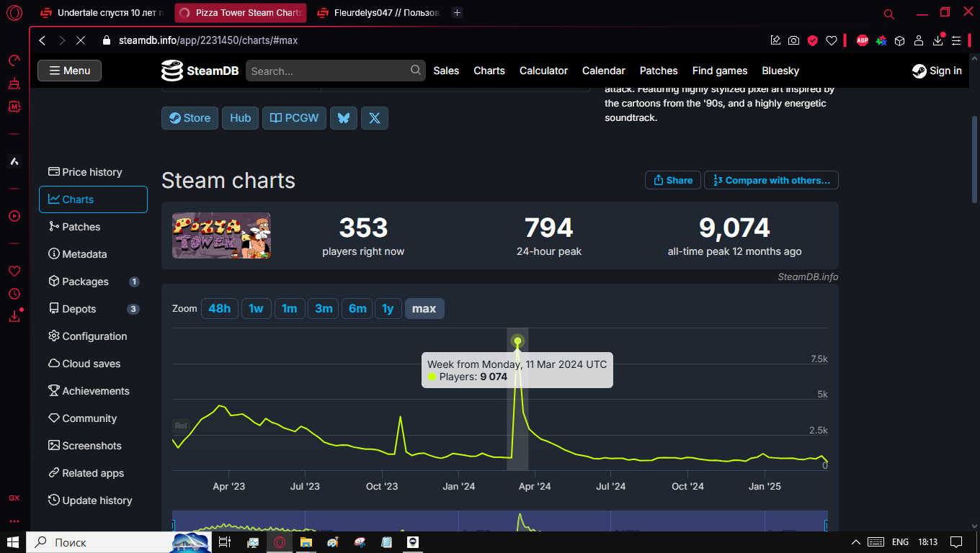Open the profile person icon in toolbar
The image size is (980, 553).
point(919,40)
